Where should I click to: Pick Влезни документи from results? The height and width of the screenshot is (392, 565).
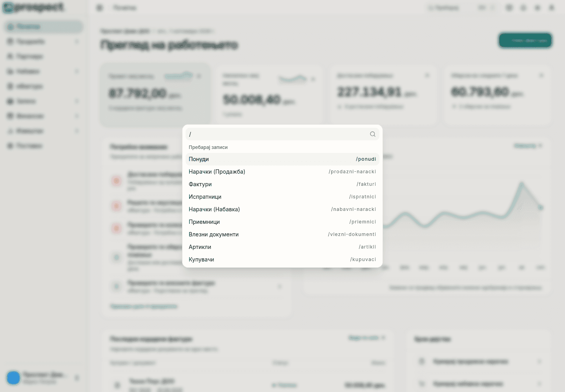282,234
